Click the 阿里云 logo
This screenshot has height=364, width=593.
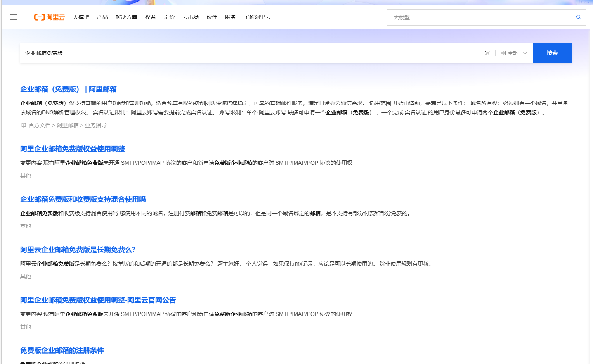coord(49,17)
